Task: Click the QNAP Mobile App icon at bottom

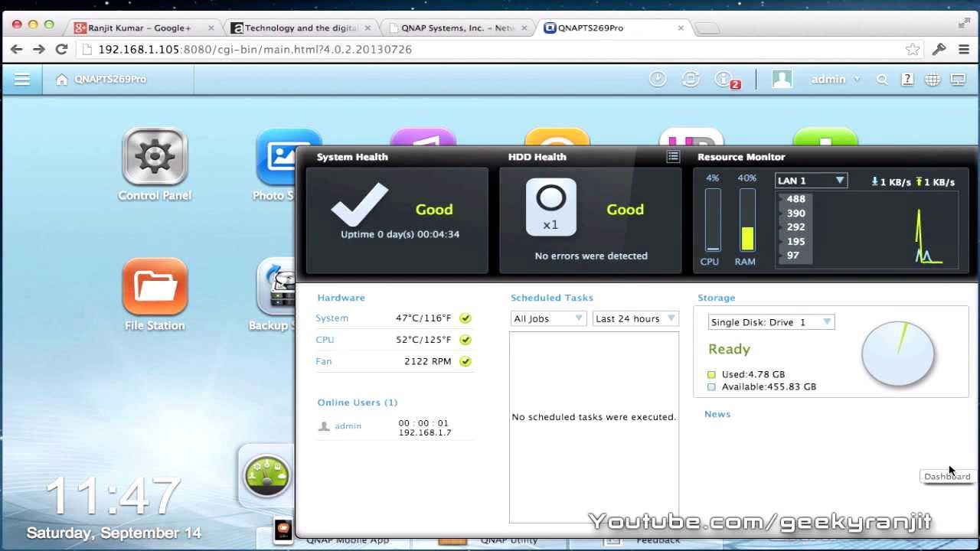Action: pyautogui.click(x=283, y=530)
